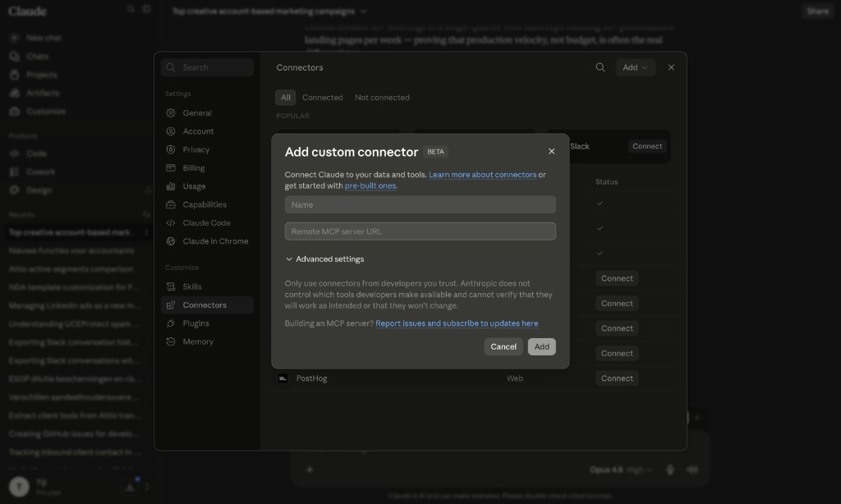Click the PostHog logo icon
Viewport: 841px width, 504px height.
click(x=283, y=378)
